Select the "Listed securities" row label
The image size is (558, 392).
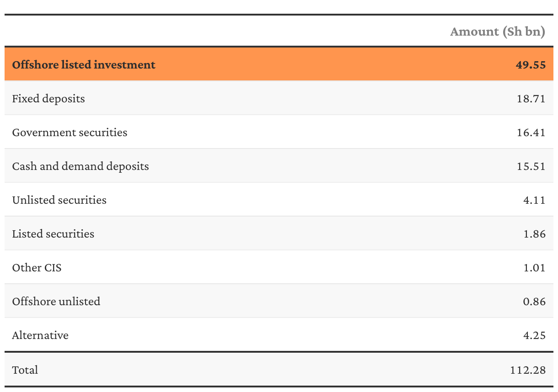[x=53, y=234]
